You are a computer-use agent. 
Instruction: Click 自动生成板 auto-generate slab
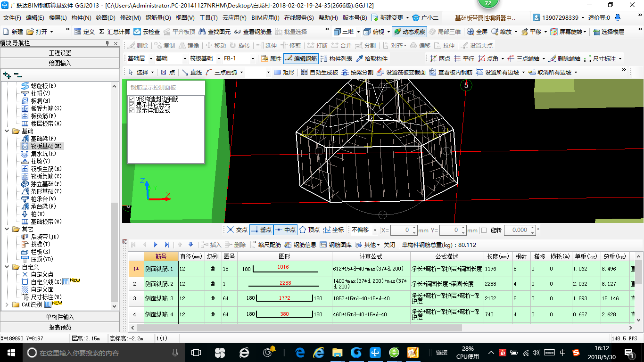tap(319, 72)
